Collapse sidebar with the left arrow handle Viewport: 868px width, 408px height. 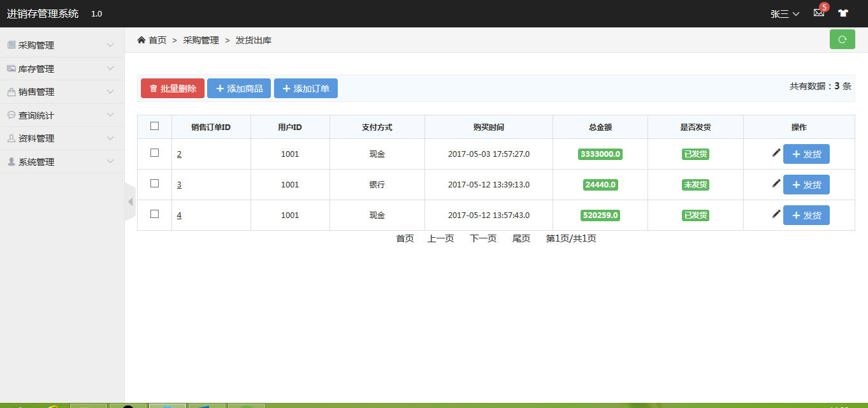[x=130, y=201]
